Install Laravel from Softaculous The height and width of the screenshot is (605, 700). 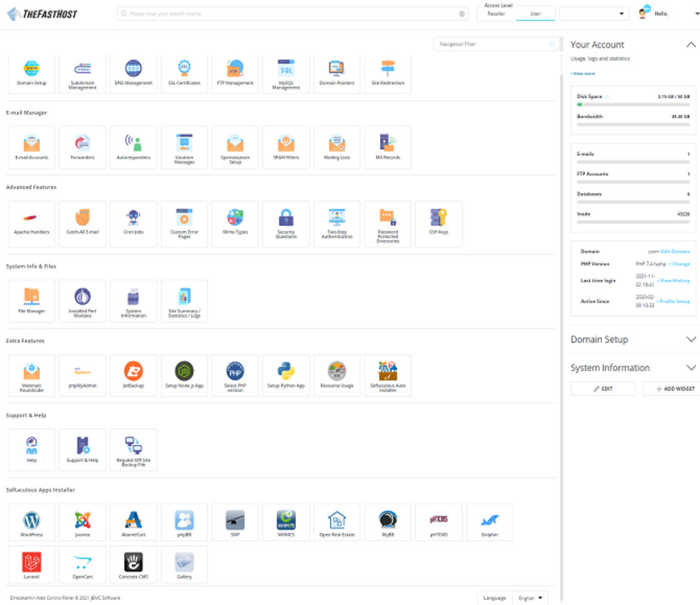tap(32, 564)
